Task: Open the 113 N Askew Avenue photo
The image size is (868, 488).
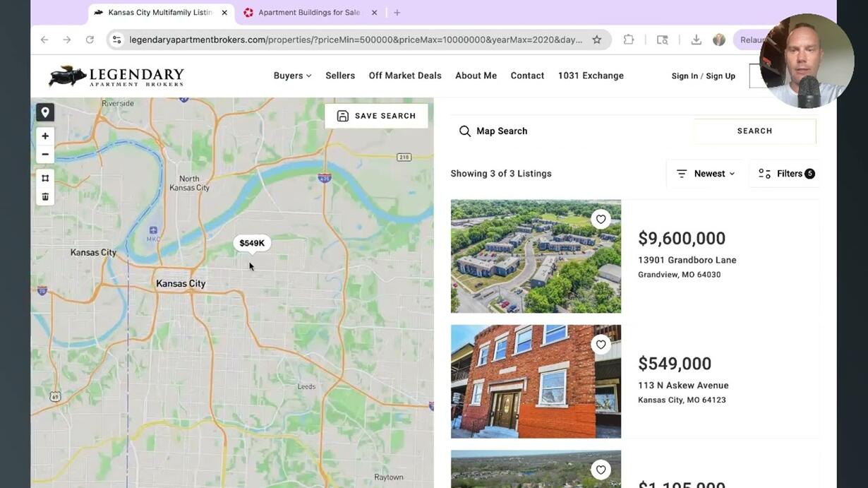Action: [x=536, y=381]
